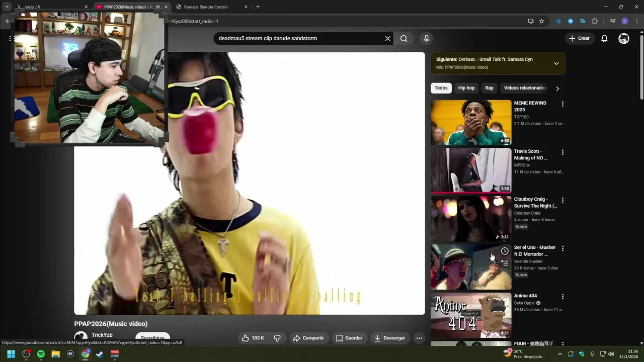Open options menu for Travis Scott video
The width and height of the screenshot is (644, 362).
562,152
